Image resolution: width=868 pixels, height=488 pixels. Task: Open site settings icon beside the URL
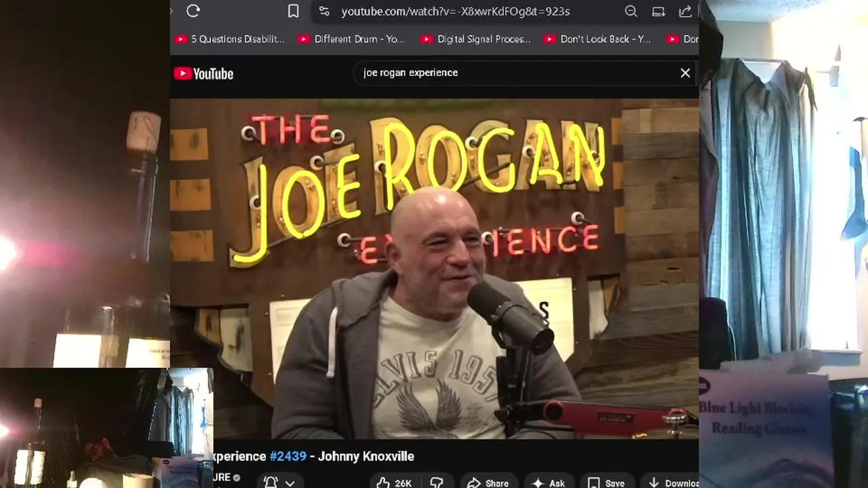coord(324,11)
